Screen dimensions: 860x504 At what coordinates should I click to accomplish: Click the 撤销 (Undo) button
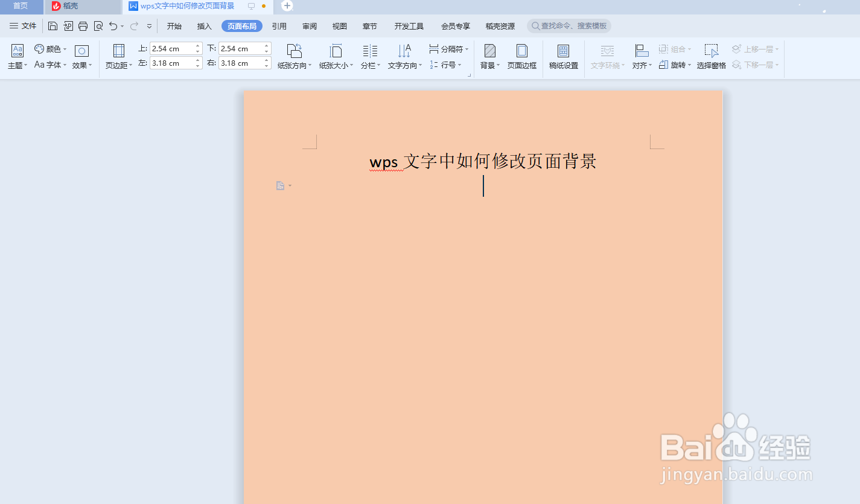coord(113,26)
